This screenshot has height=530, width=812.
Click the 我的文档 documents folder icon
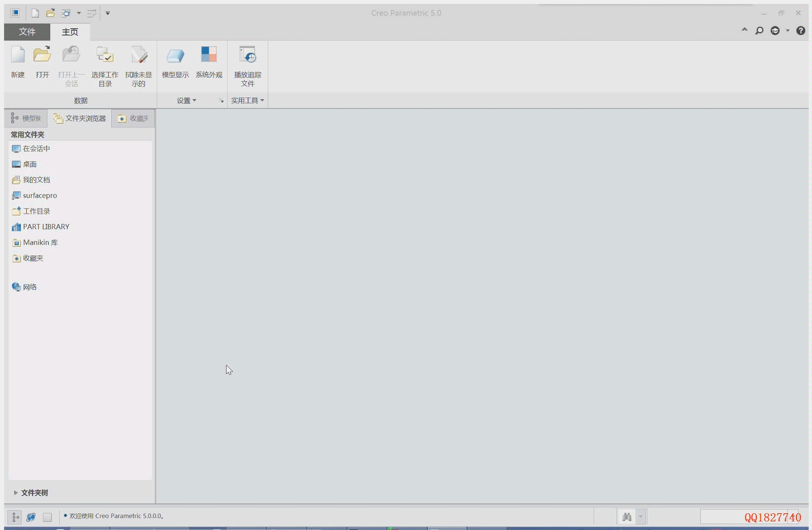pyautogui.click(x=16, y=180)
